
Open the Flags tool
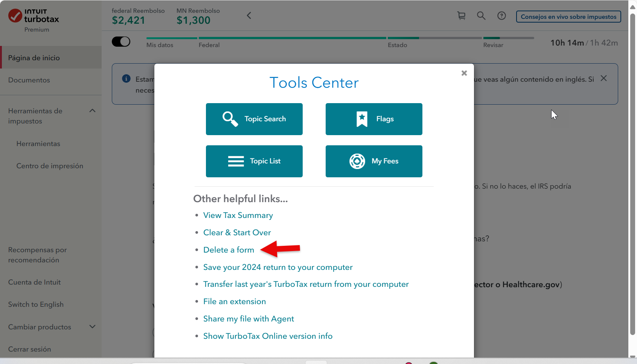[x=374, y=119]
